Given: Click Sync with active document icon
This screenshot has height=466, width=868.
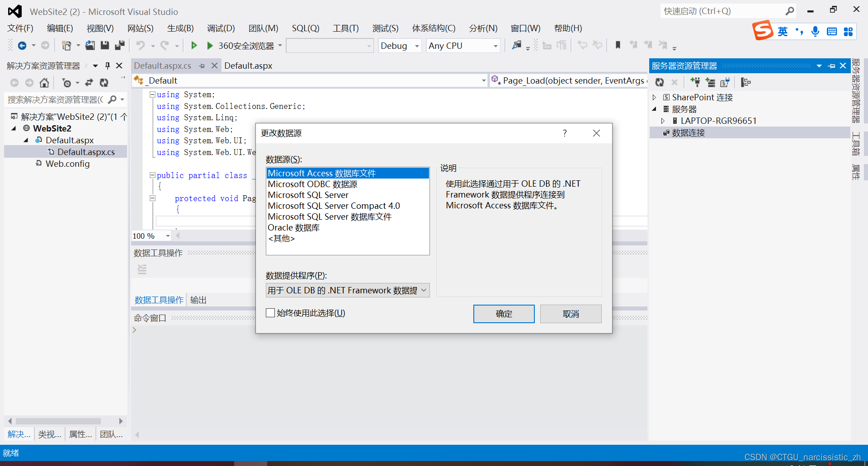Looking at the screenshot, I should click(x=89, y=83).
